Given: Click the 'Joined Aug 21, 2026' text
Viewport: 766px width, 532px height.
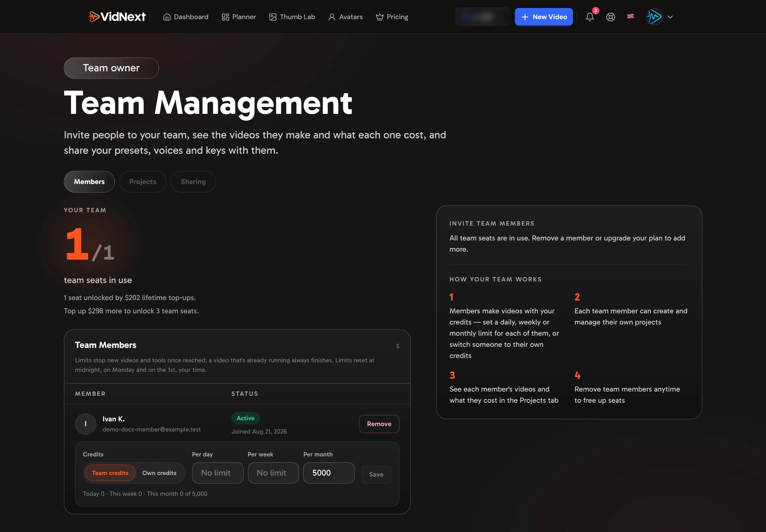Looking at the screenshot, I should click(x=259, y=431).
